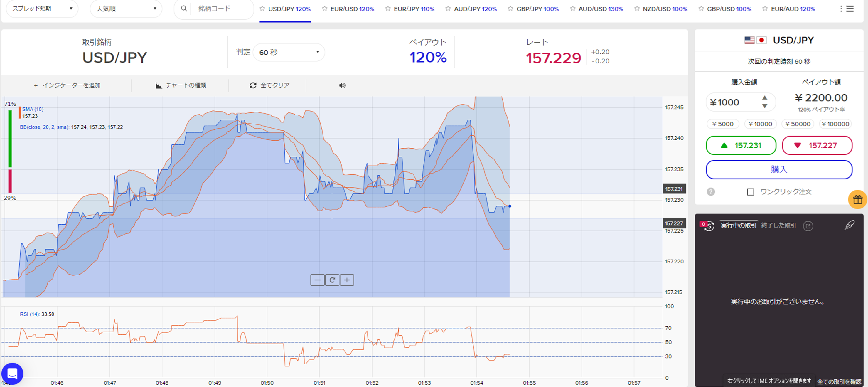Viewport: 868px width, 387px height.
Task: Toggle favorite star for GBP/JPY tab
Action: 510,9
